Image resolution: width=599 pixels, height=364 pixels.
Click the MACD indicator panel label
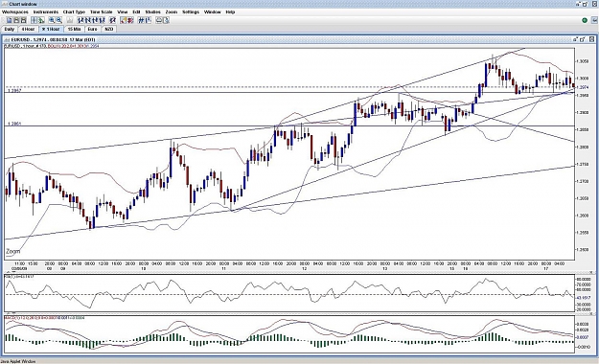tap(44, 317)
